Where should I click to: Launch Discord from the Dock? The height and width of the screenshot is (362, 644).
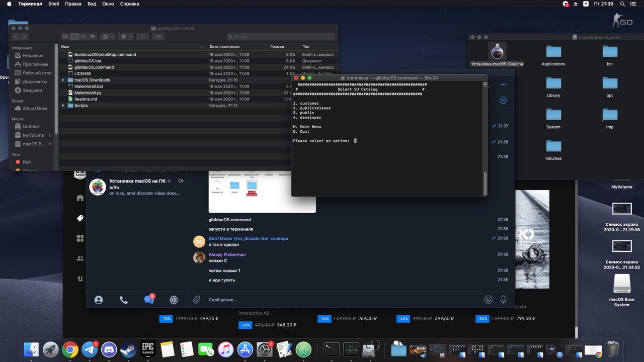click(109, 349)
